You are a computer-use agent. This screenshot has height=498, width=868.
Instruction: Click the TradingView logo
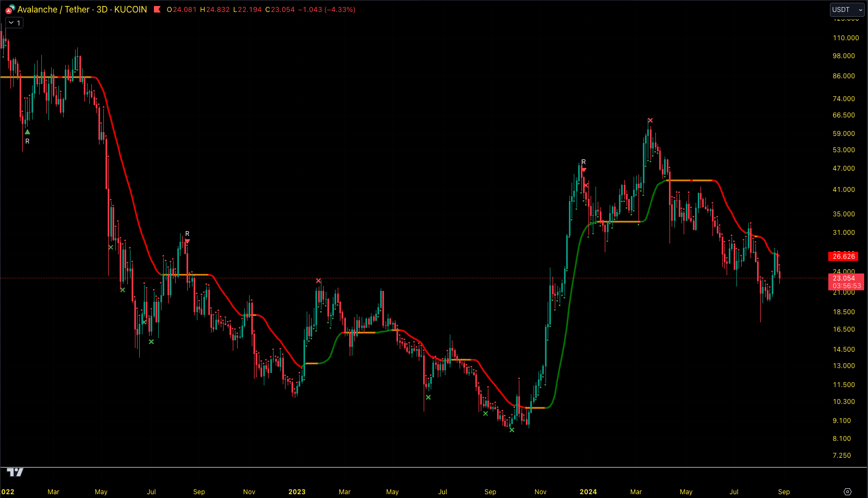pos(15,472)
